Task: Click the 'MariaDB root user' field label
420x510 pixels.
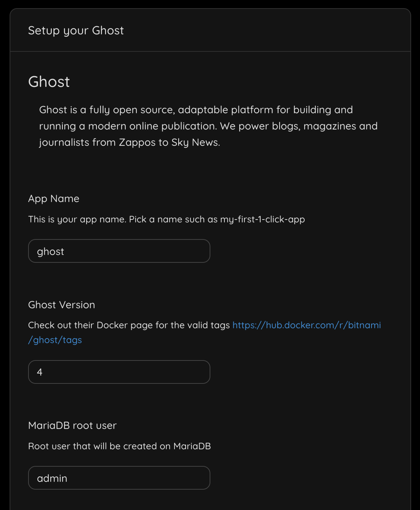Action: [x=72, y=426]
